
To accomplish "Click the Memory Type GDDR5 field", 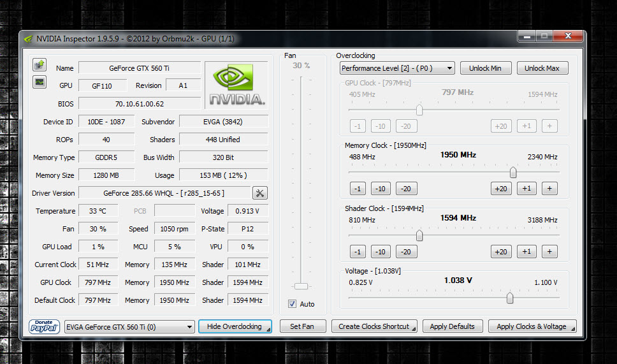I will tap(106, 157).
